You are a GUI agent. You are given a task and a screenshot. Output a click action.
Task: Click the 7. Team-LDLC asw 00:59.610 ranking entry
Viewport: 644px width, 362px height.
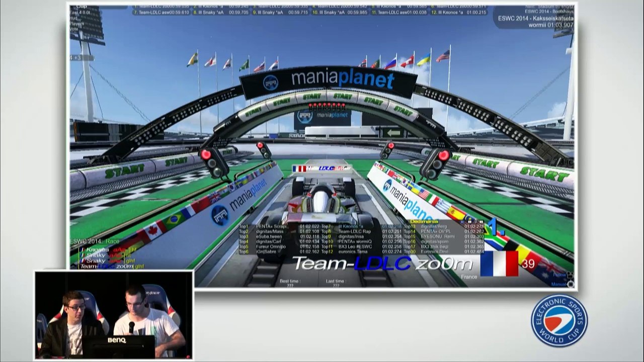pos(162,12)
